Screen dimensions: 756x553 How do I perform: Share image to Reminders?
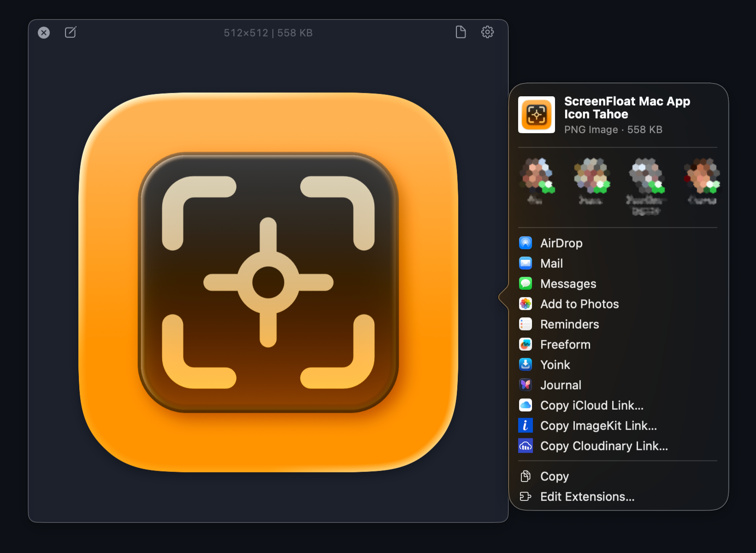click(569, 324)
